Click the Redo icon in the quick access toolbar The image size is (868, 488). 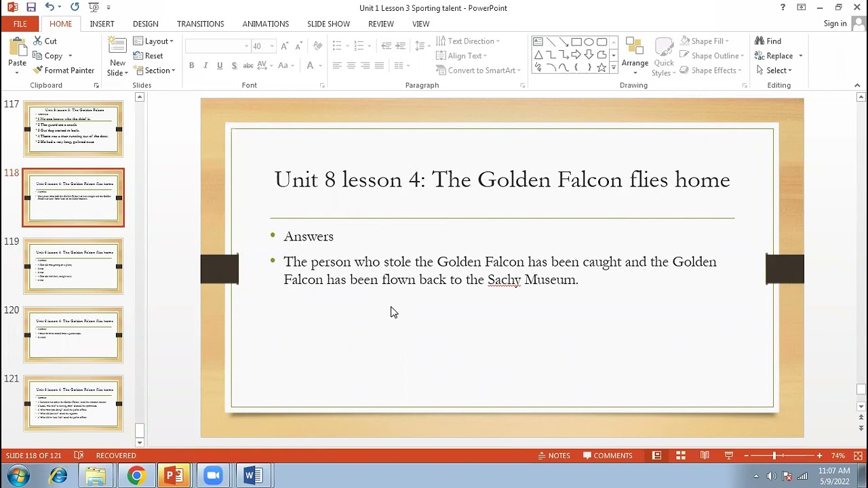point(75,7)
